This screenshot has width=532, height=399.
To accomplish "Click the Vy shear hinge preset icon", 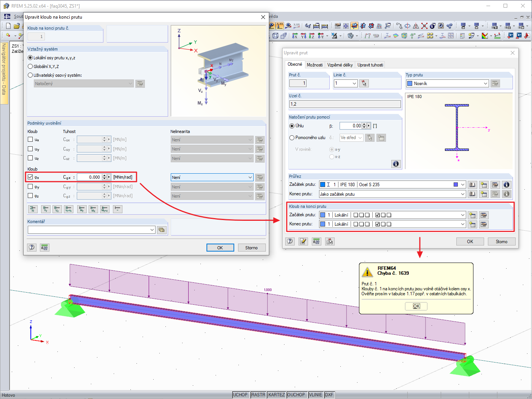I will pos(46,209).
